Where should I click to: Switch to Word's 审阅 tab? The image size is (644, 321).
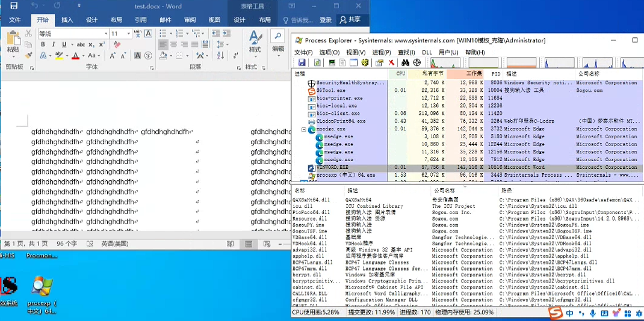click(190, 20)
